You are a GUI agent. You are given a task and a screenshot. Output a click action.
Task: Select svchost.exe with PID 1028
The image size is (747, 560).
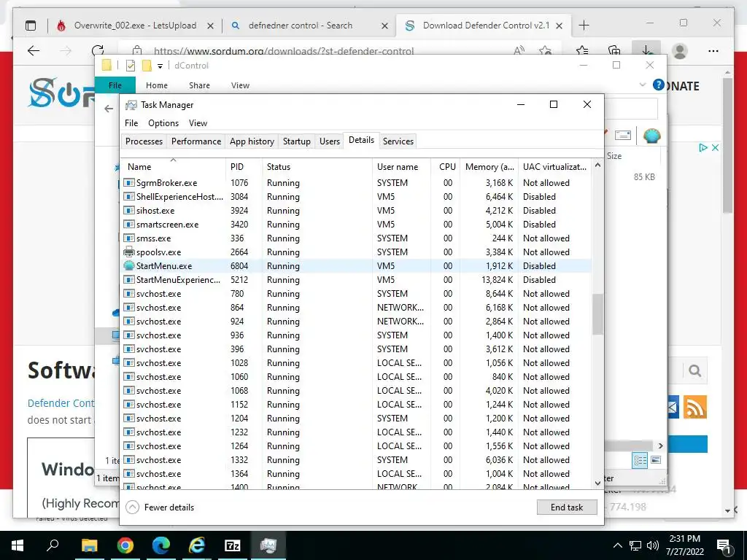click(356, 363)
